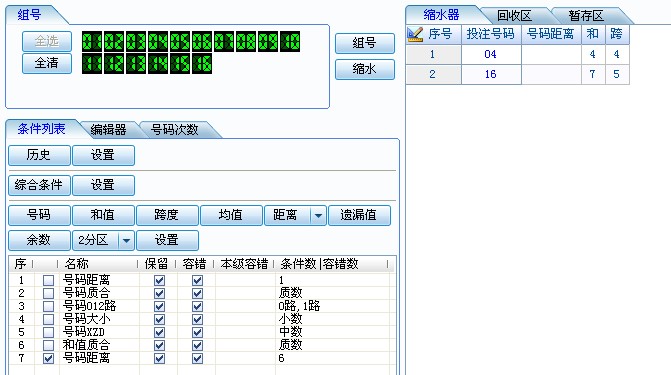Click the 和值 condition button
Viewport: 671px width, 375px height.
click(103, 215)
